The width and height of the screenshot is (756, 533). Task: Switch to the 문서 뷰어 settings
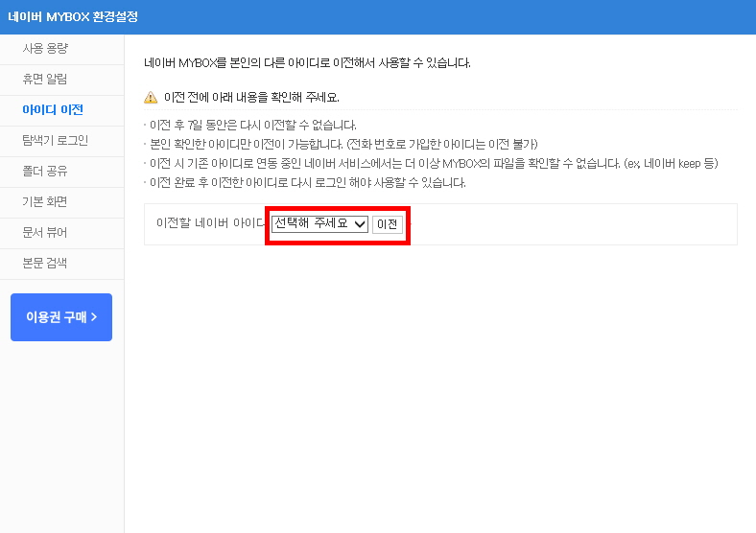pyautogui.click(x=61, y=233)
